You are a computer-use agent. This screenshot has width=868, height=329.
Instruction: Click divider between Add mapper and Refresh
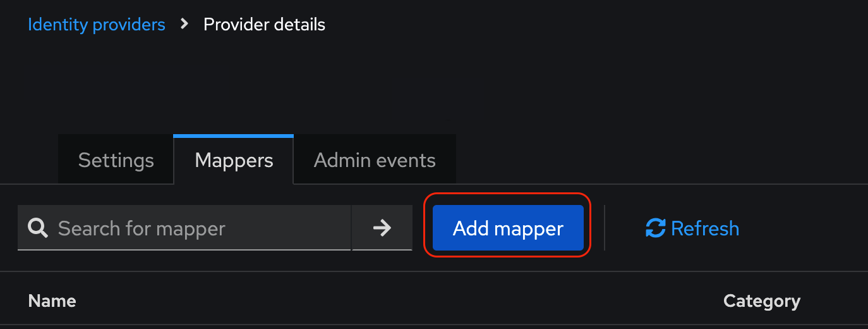coord(605,228)
